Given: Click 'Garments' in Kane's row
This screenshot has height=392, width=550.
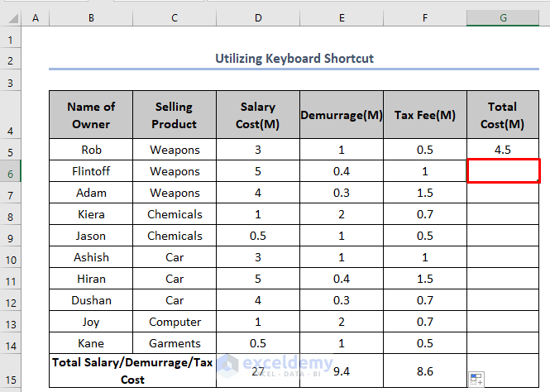Looking at the screenshot, I should (x=175, y=343).
